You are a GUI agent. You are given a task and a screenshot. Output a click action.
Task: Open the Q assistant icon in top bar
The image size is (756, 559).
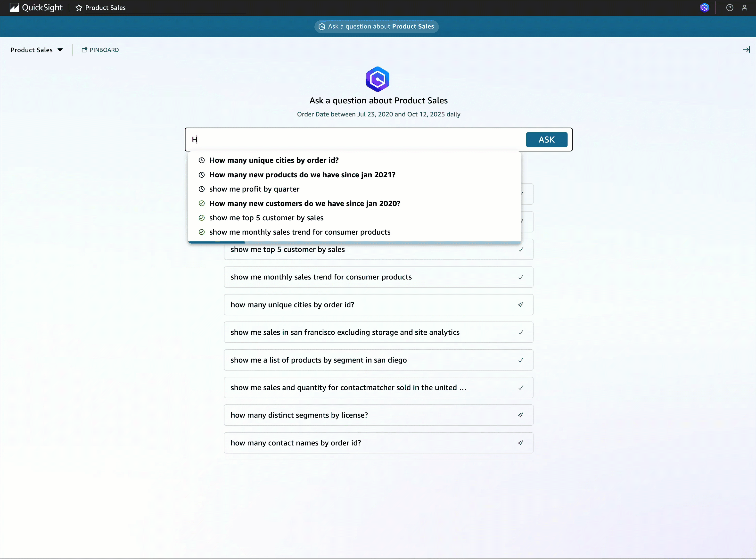pos(704,8)
